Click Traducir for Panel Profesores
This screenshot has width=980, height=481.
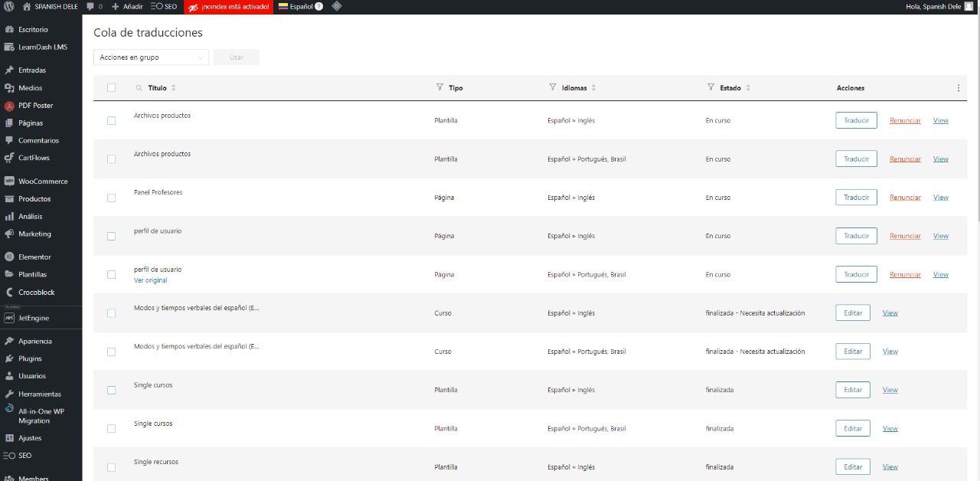point(856,198)
